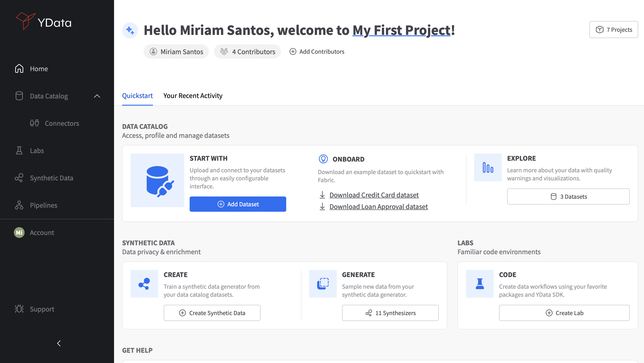Click the plus-circle icon next to Add Contributors

(293, 51)
